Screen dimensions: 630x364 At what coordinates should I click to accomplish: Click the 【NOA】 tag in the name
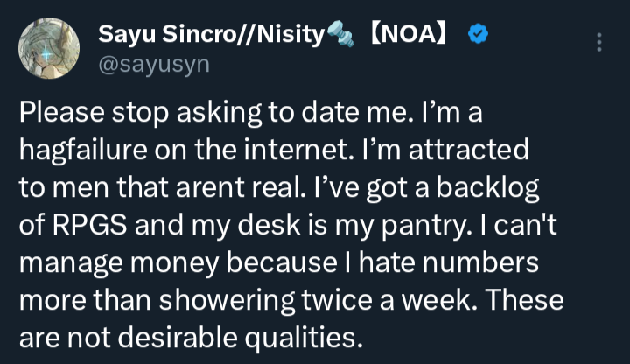coord(408,35)
